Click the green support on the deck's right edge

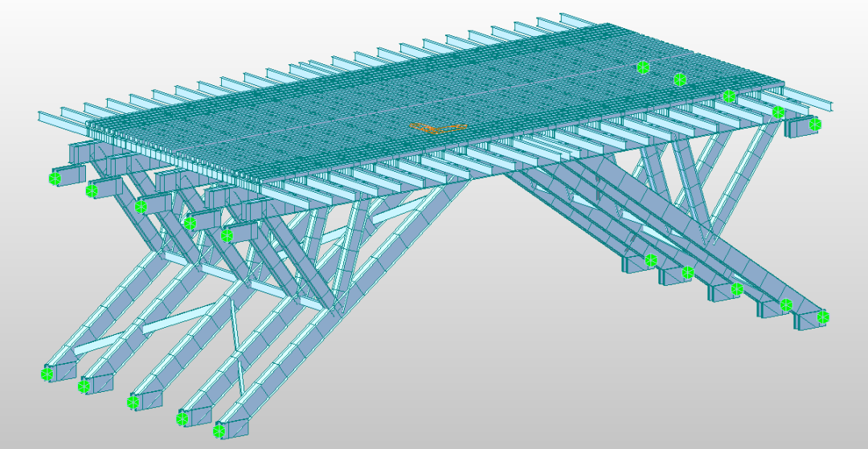pyautogui.click(x=729, y=96)
